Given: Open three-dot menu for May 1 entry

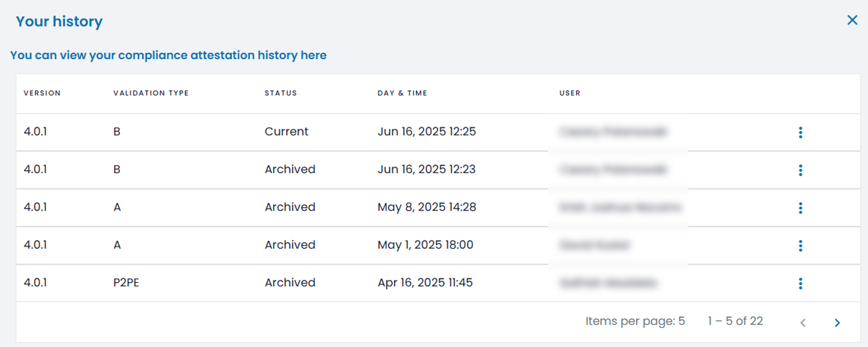Looking at the screenshot, I should coord(800,245).
